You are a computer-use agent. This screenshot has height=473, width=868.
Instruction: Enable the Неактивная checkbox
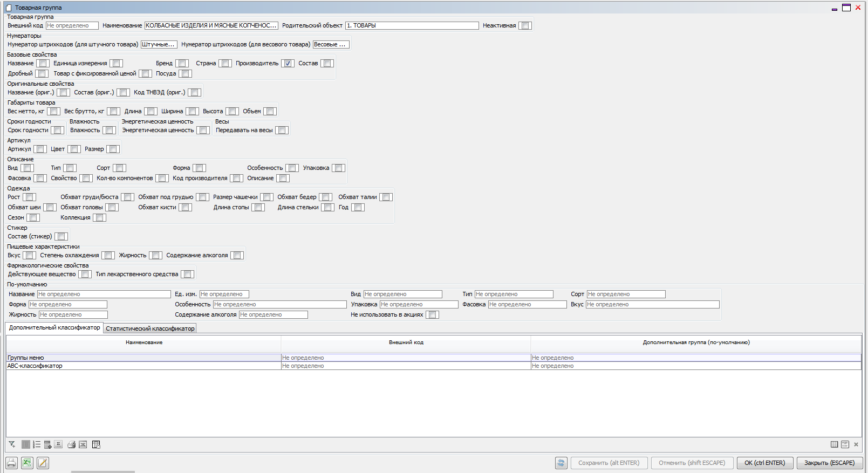coord(525,25)
